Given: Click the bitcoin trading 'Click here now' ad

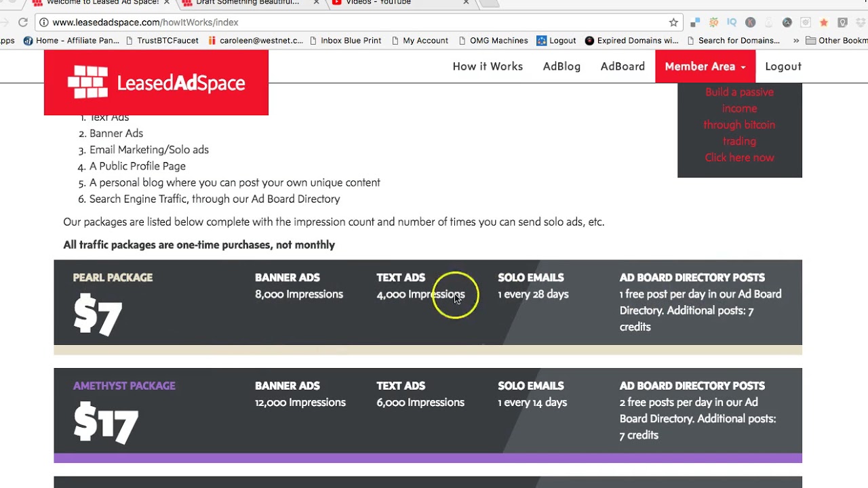Looking at the screenshot, I should [x=739, y=157].
